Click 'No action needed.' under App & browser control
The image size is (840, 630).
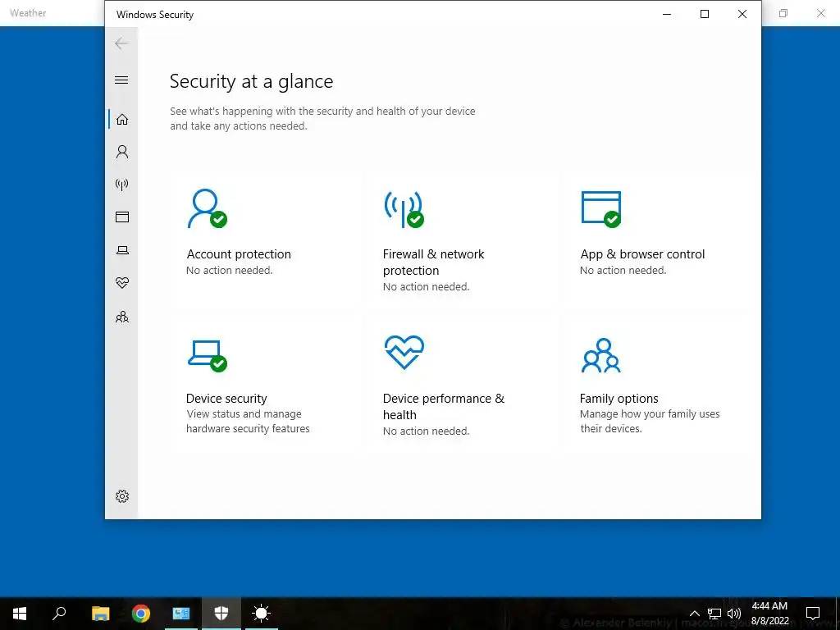(623, 271)
